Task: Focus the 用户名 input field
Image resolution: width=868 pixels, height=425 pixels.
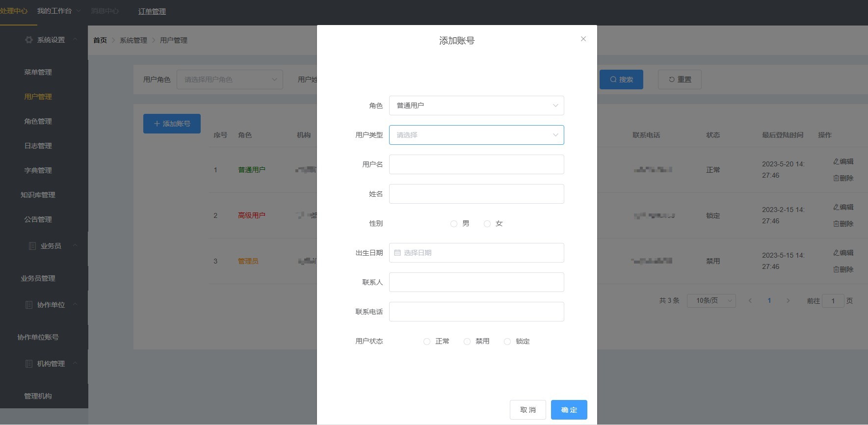Action: 476,164
